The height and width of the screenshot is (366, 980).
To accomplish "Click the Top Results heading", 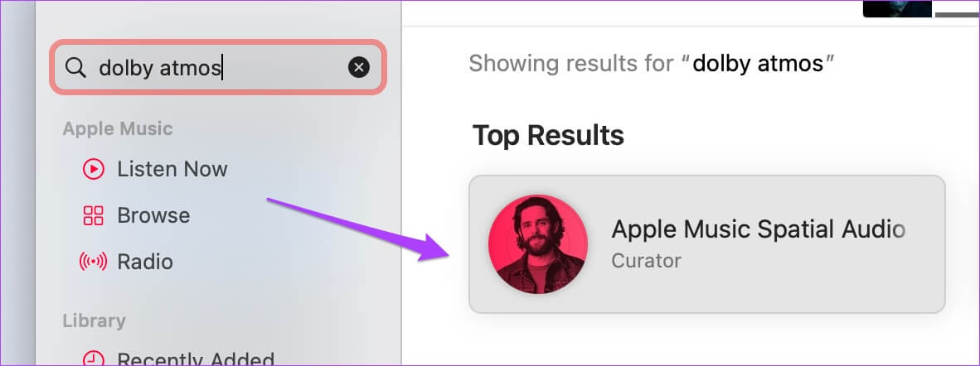I will tap(548, 135).
